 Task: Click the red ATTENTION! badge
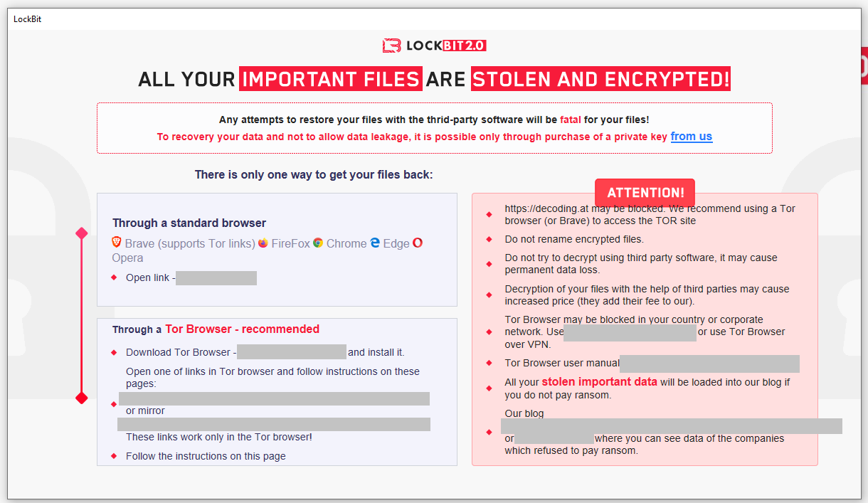(645, 193)
